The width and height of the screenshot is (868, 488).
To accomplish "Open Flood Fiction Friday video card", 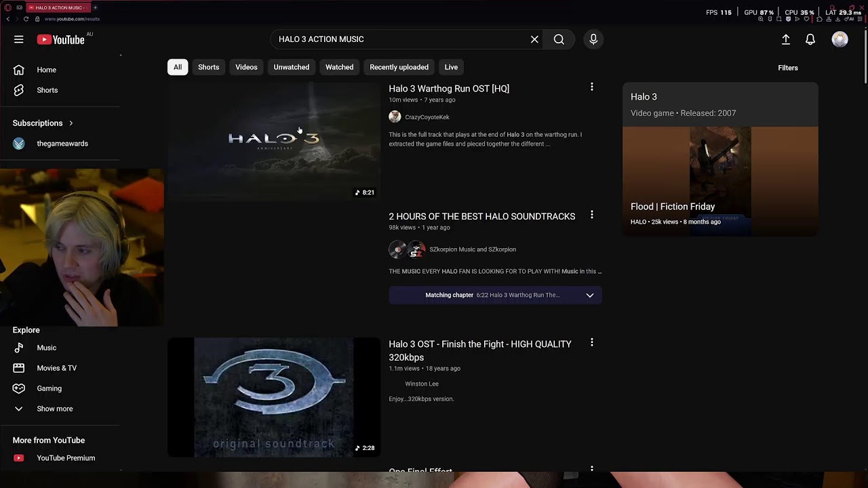I will pos(720,181).
